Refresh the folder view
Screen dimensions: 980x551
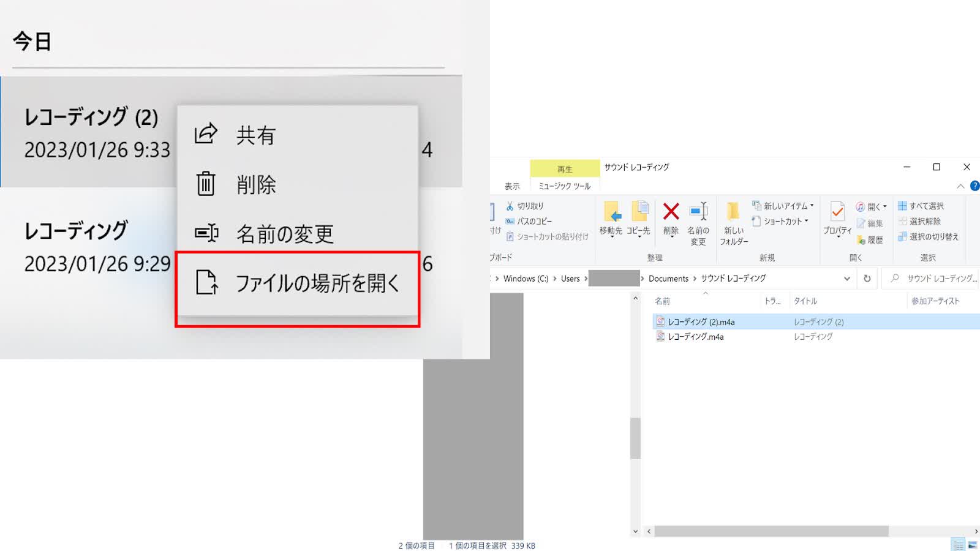tap(867, 279)
